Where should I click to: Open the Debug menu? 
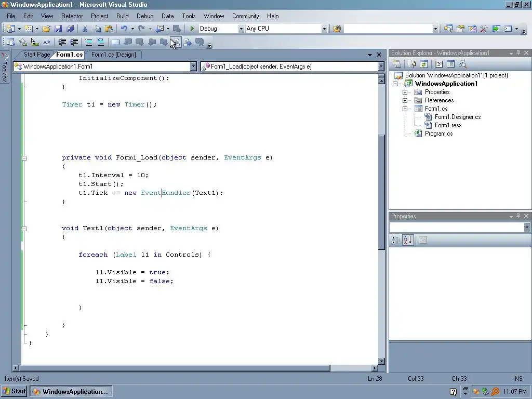[x=145, y=16]
